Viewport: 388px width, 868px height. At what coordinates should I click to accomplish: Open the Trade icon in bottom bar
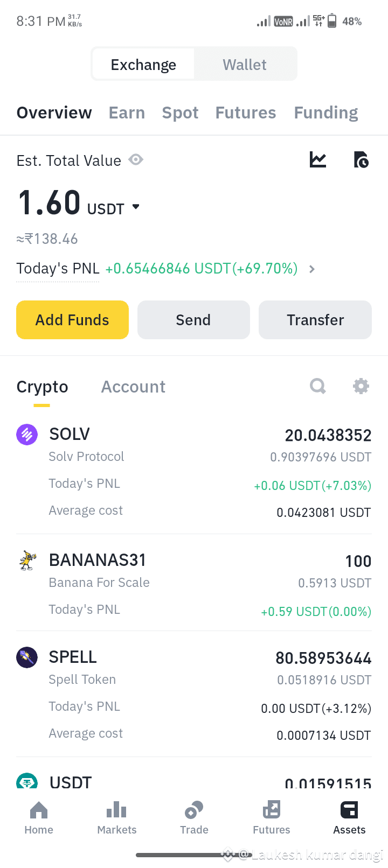[x=194, y=818]
